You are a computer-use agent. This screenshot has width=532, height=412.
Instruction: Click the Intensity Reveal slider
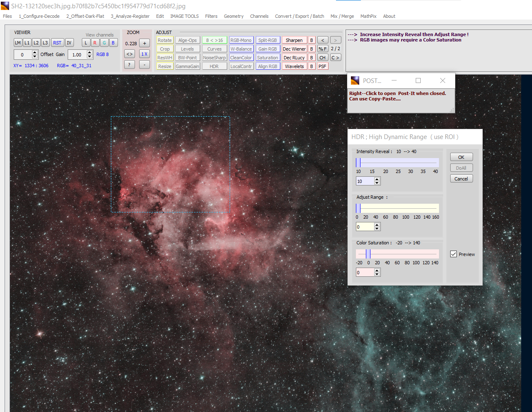397,162
